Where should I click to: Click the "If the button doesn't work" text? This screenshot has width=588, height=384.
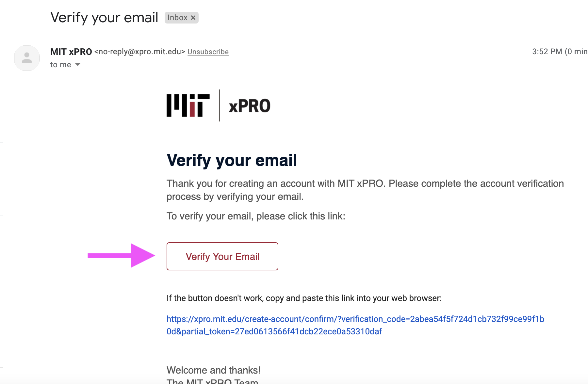(x=304, y=298)
